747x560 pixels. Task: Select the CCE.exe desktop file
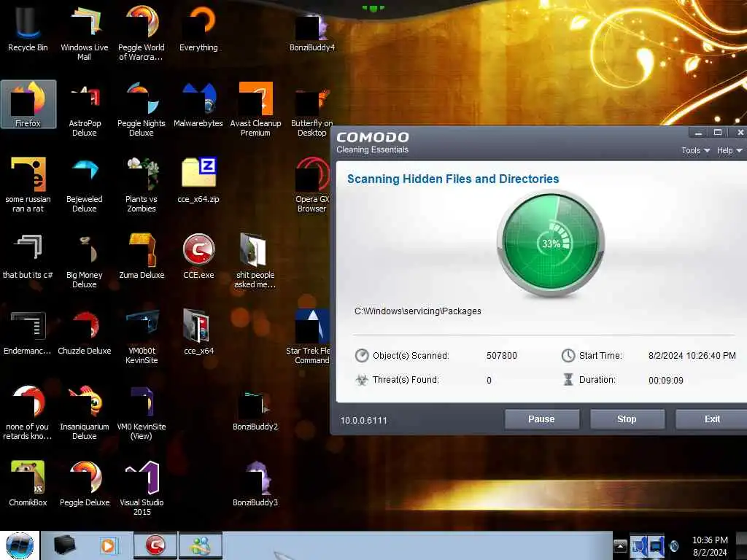point(198,256)
